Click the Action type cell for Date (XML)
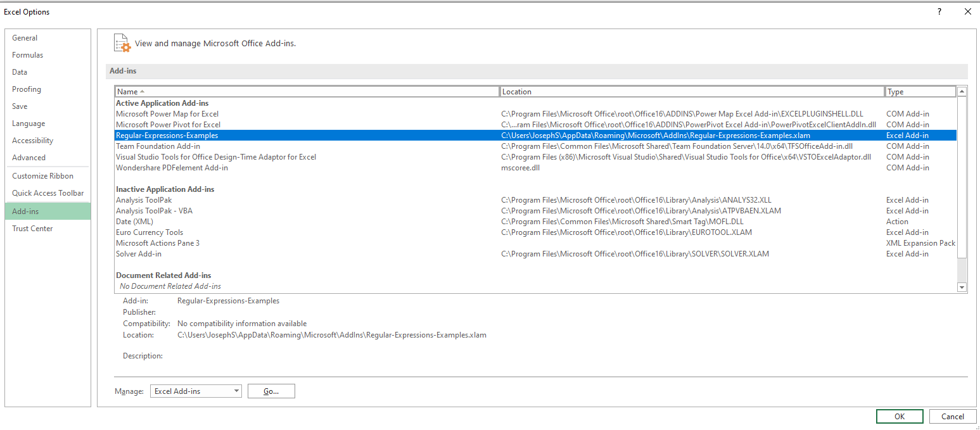The width and height of the screenshot is (980, 430). click(x=897, y=222)
